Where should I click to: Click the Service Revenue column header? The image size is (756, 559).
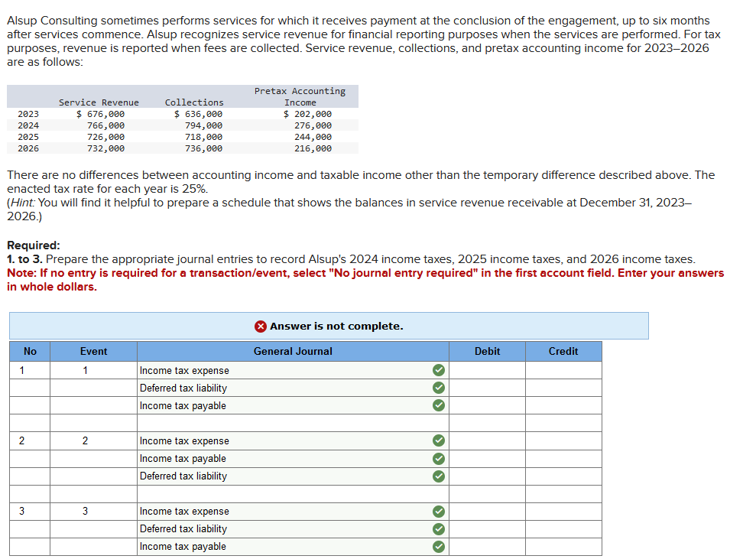point(99,102)
